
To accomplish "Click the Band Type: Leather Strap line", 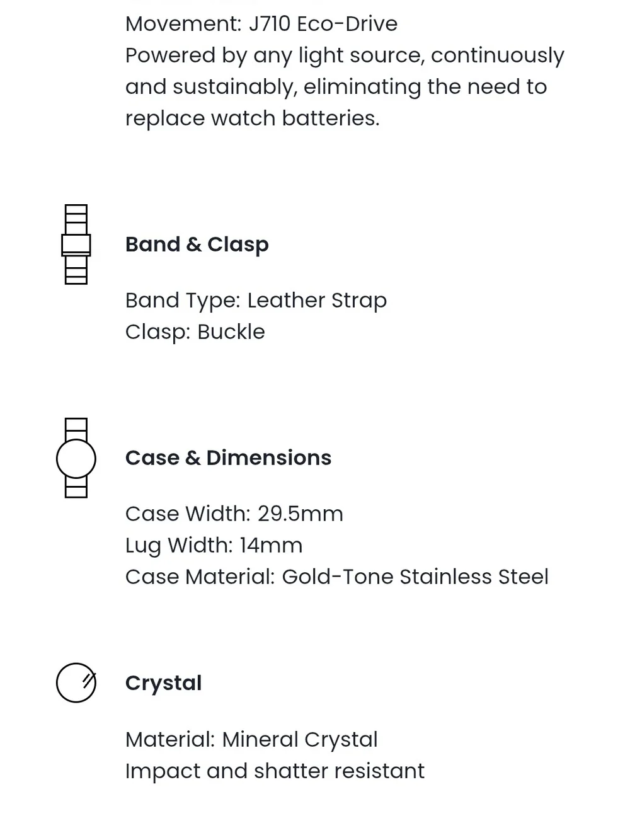I will (256, 301).
